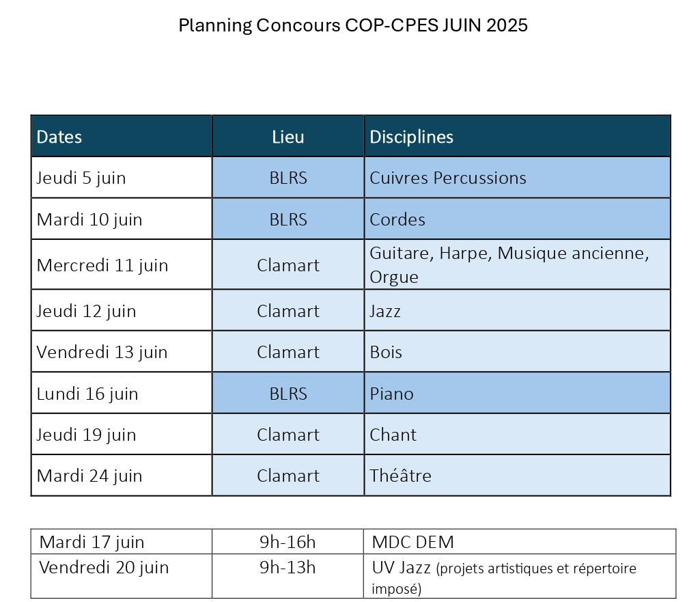Viewport: 700px width, 602px height.
Task: Select the Mercredi 11 juin cell
Action: pyautogui.click(x=122, y=265)
